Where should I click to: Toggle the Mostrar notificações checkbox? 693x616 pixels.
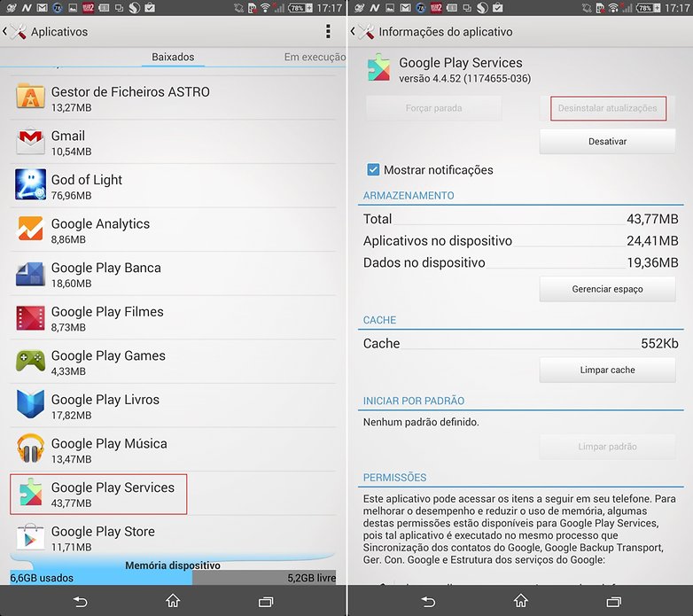click(x=373, y=169)
